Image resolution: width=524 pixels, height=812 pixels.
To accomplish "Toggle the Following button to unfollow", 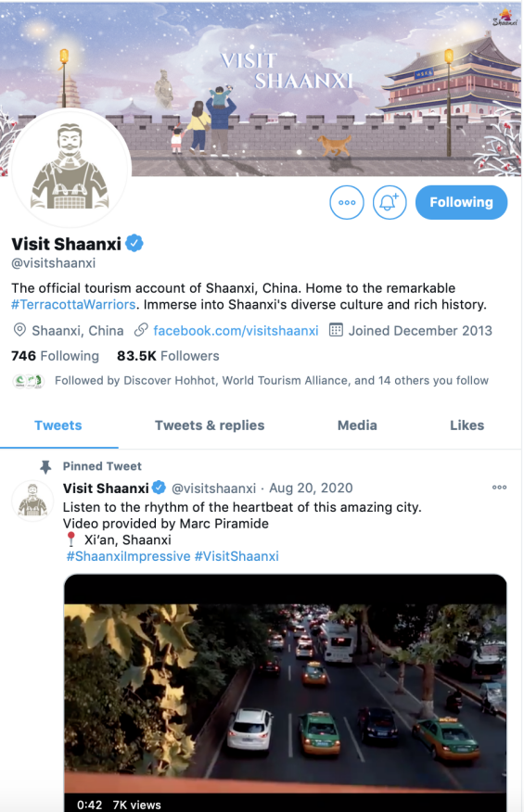I will pyautogui.click(x=461, y=202).
